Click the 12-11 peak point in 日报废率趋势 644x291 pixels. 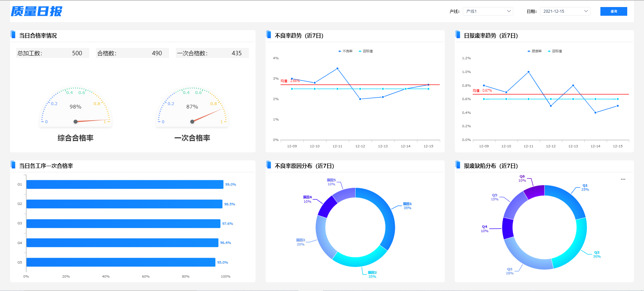click(528, 72)
